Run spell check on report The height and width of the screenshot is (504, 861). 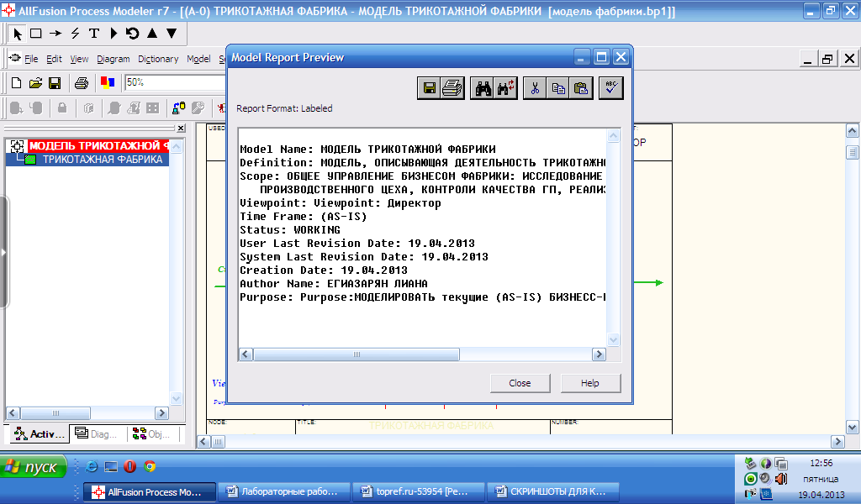pyautogui.click(x=610, y=88)
